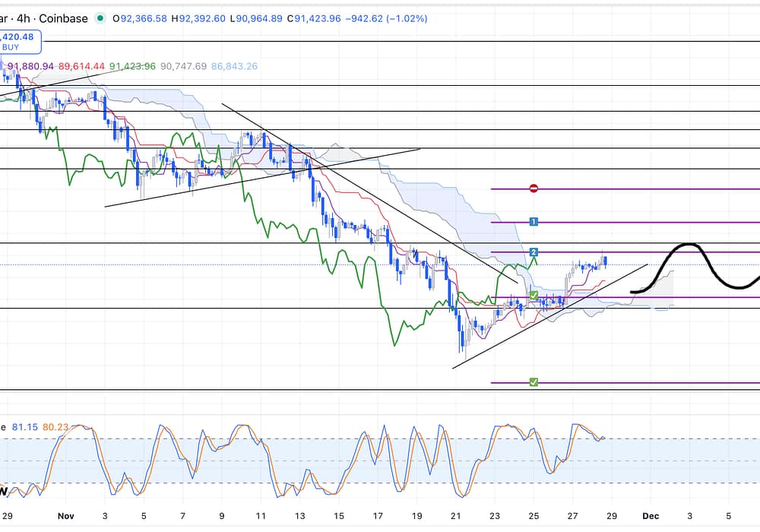Viewport: 760px width, 532px height.
Task: Click the blue 81.15 oscillator value
Action: (x=24, y=427)
